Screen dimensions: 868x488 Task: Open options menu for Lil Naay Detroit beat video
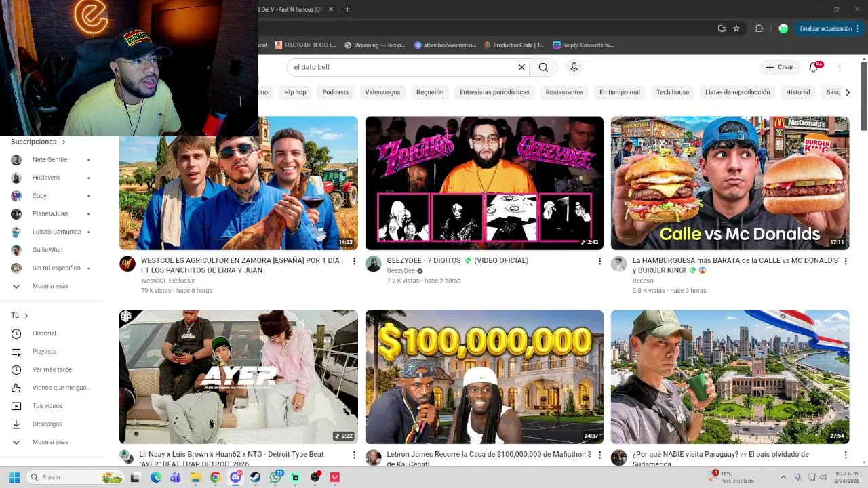tap(354, 455)
